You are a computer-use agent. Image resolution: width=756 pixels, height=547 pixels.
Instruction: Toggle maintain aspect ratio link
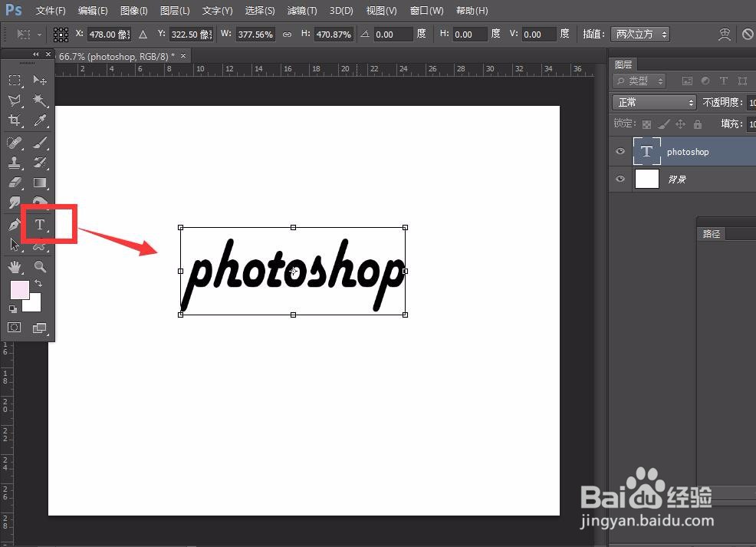click(287, 35)
